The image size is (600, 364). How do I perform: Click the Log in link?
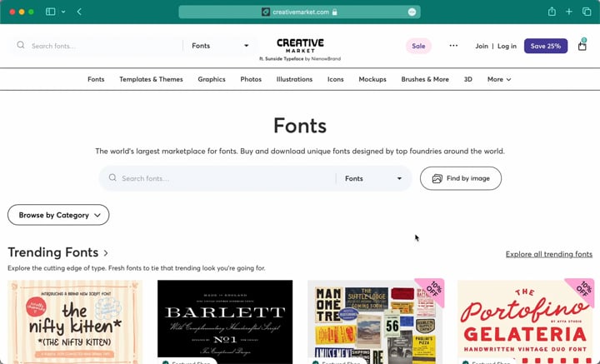click(507, 46)
